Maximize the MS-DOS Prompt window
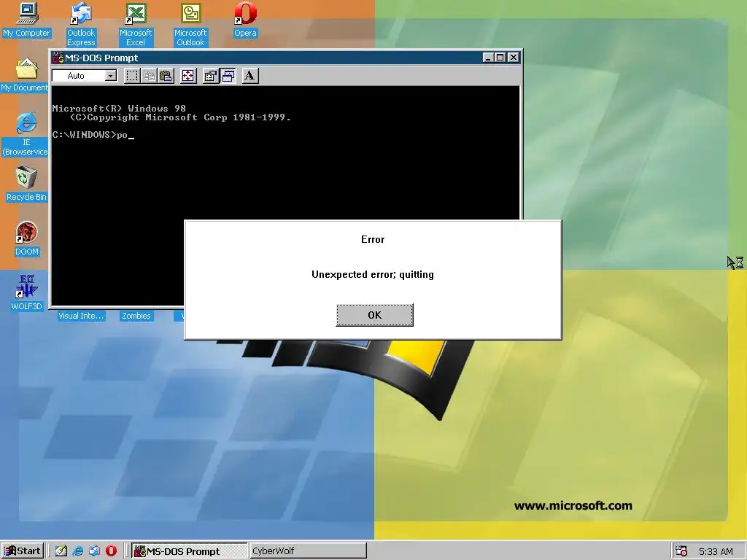This screenshot has height=560, width=747. point(500,58)
